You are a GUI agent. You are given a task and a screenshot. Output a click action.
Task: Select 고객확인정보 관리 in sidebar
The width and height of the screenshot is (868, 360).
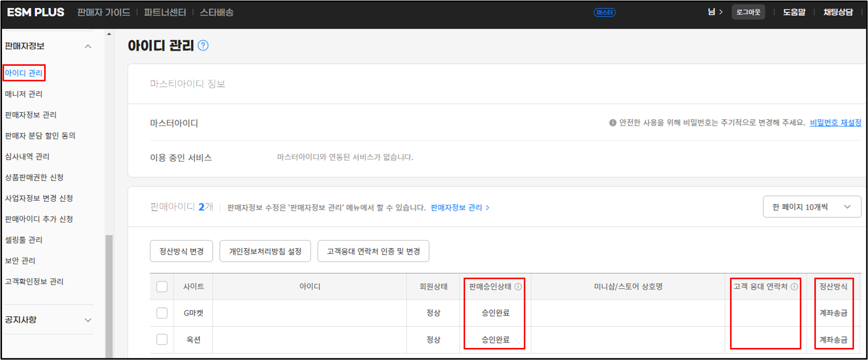[34, 282]
